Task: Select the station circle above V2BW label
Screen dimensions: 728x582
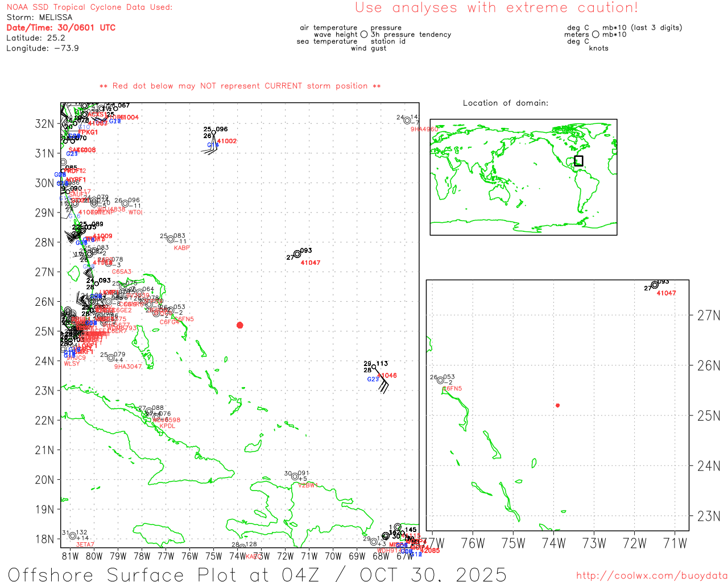Action: (295, 476)
